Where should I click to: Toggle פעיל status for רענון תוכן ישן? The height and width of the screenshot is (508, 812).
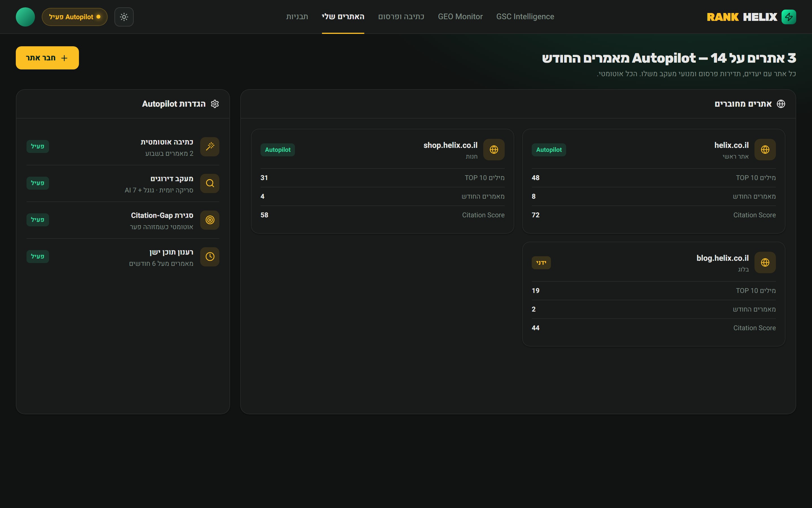coord(37,256)
